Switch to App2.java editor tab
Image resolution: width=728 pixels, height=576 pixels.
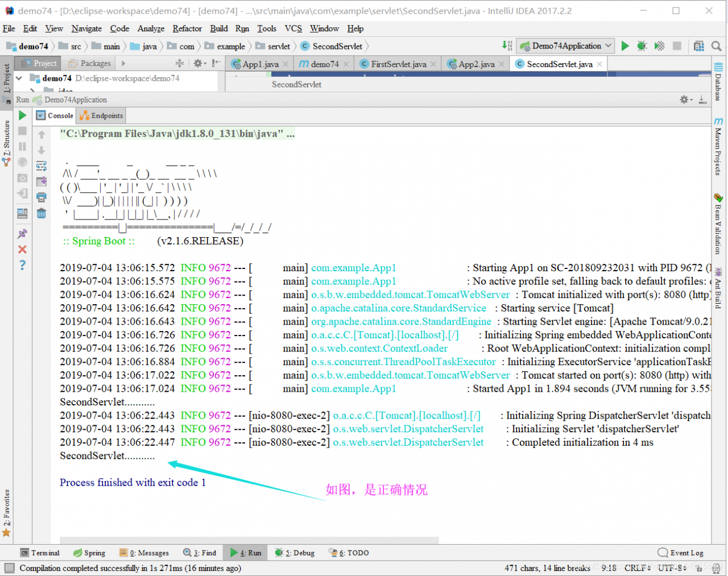[475, 64]
